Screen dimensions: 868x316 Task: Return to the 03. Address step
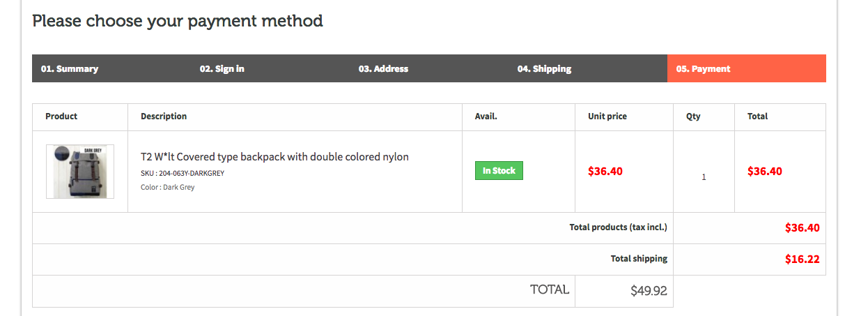point(383,69)
